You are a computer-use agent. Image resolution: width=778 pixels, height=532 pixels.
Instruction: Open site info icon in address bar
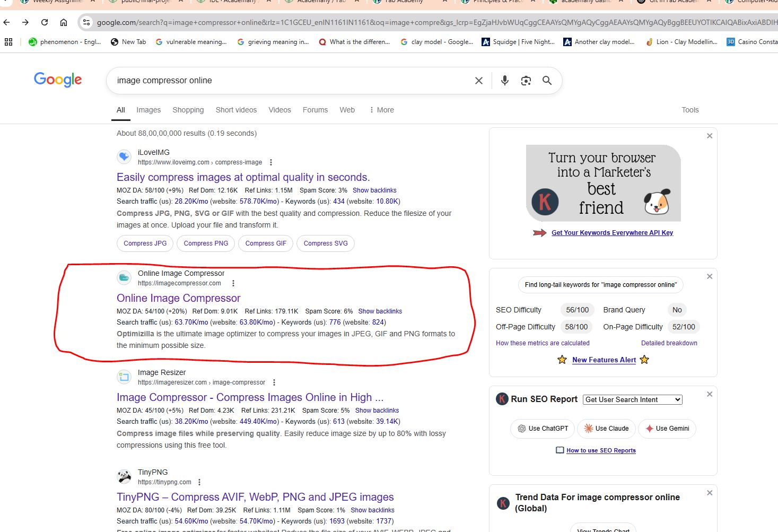pos(86,22)
